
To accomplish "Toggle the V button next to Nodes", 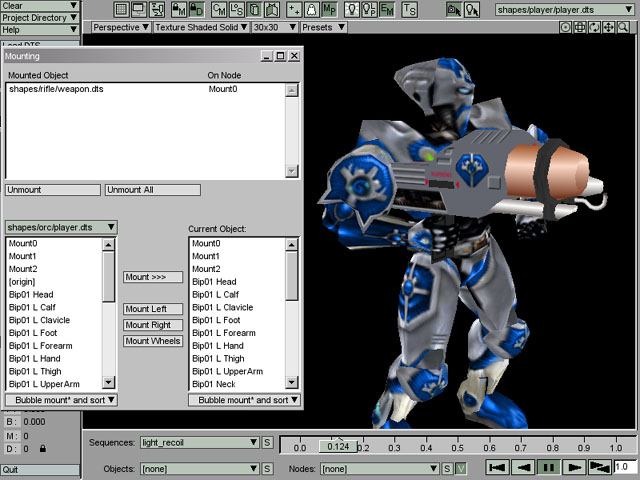I will pyautogui.click(x=460, y=469).
